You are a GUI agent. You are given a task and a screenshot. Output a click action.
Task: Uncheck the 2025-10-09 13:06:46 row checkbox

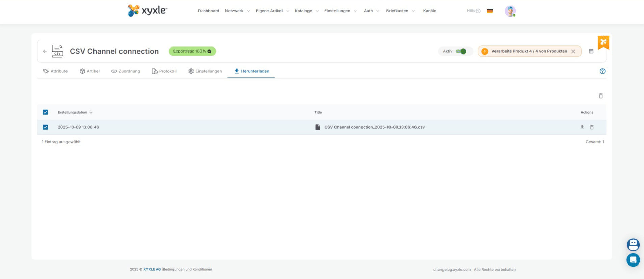[x=45, y=127]
